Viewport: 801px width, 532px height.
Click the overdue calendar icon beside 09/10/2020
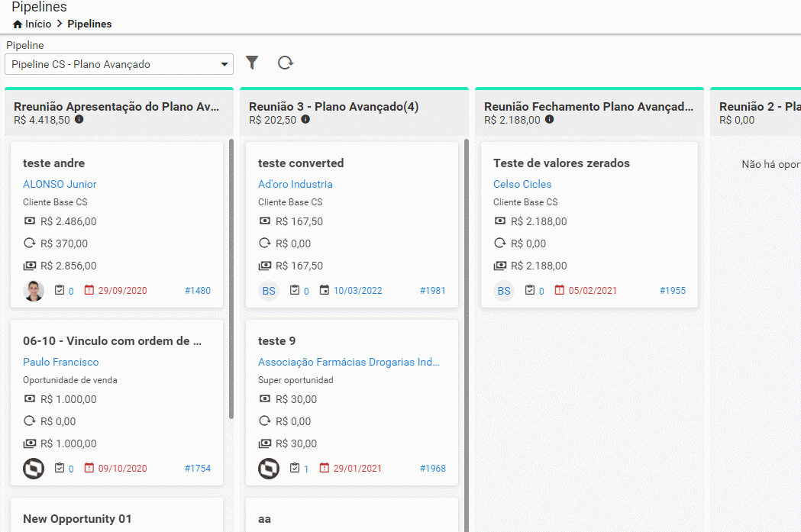pyautogui.click(x=89, y=468)
